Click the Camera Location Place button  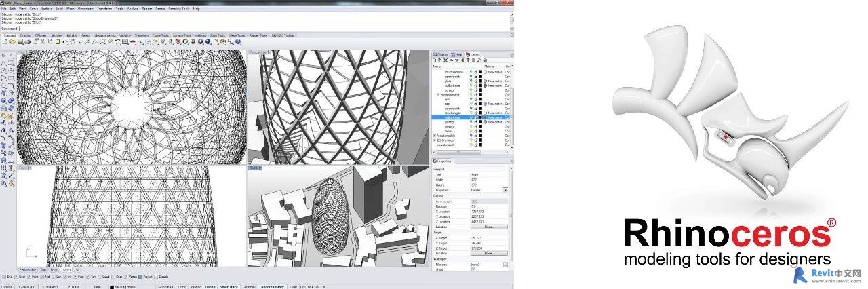point(490,227)
